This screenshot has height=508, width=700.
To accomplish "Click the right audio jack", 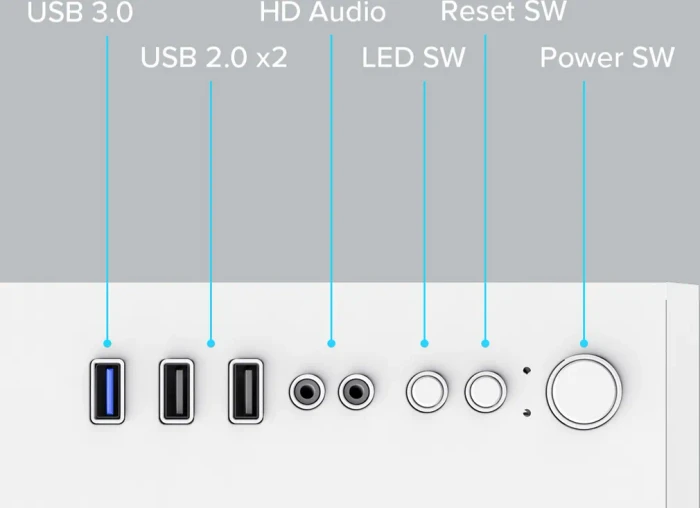I will (356, 391).
